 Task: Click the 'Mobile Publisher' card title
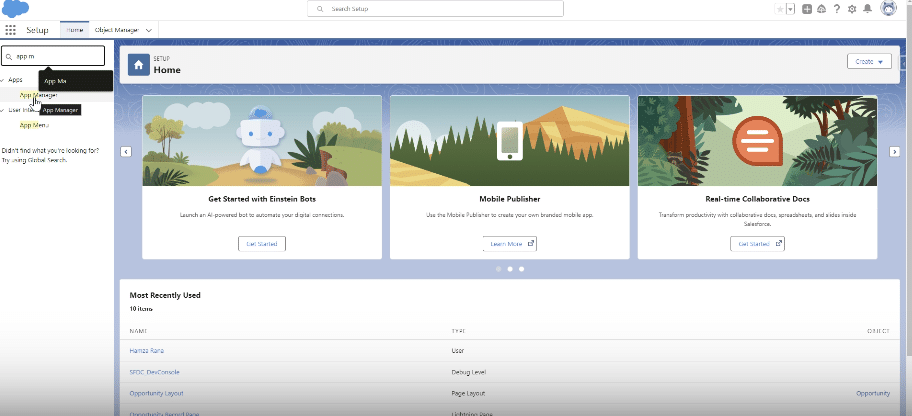510,199
